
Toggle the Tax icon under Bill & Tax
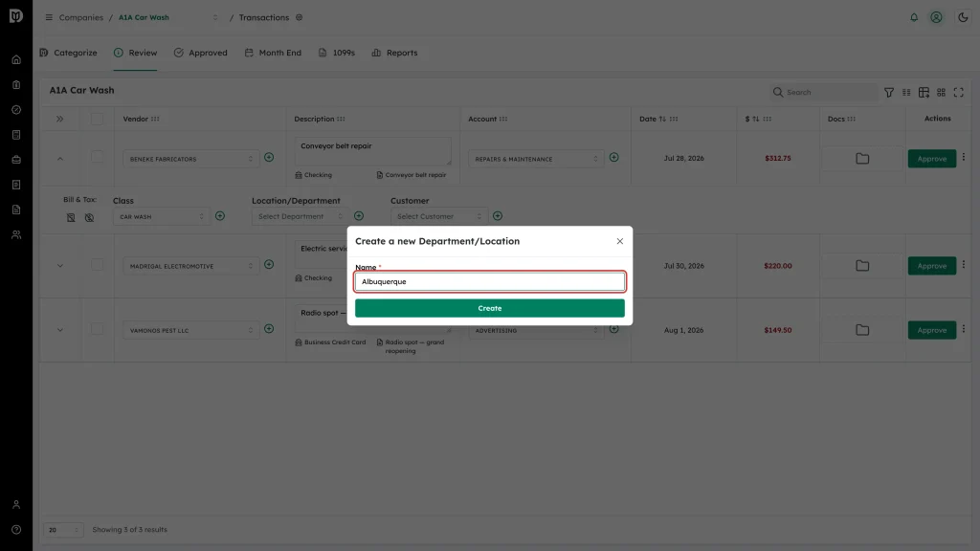(89, 217)
